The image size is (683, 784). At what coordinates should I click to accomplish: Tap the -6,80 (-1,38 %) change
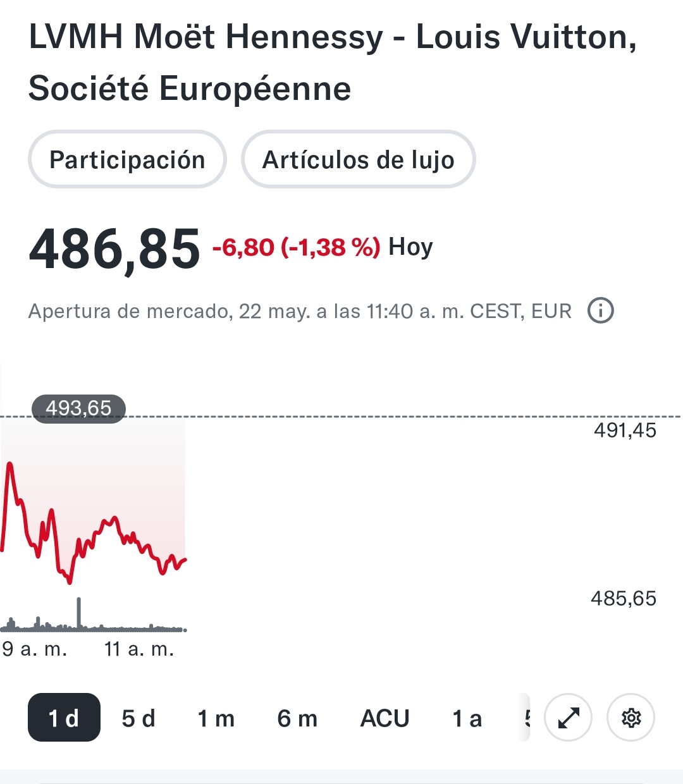(296, 247)
